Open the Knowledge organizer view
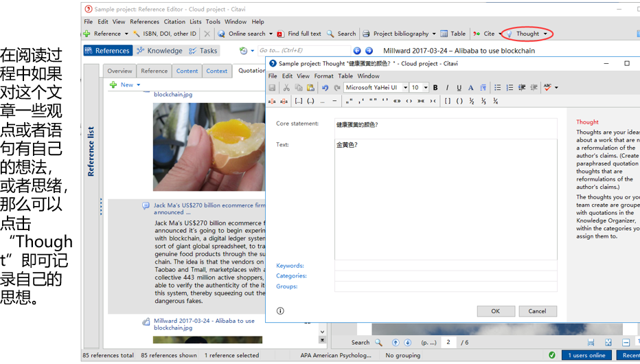The width and height of the screenshot is (640, 364). click(x=159, y=51)
